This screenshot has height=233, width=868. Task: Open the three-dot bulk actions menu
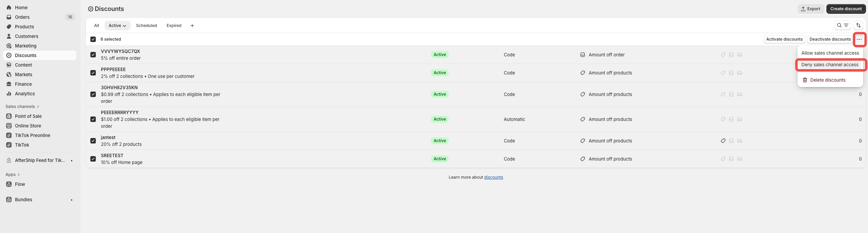click(x=859, y=39)
